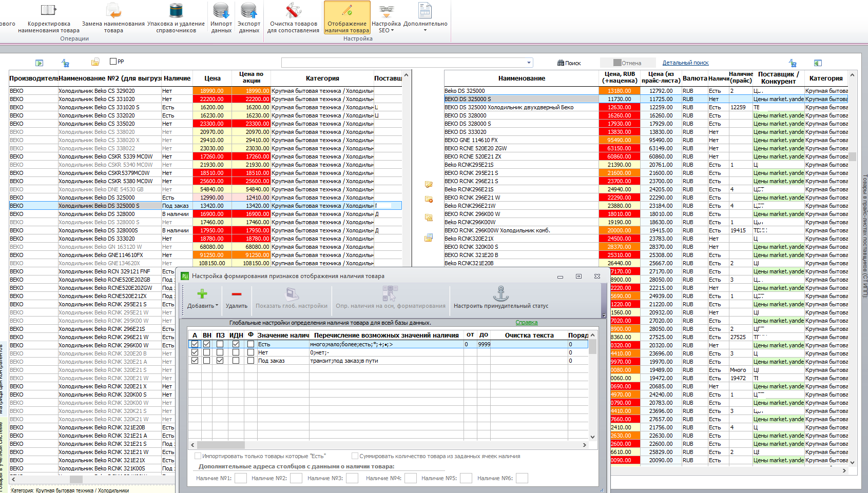This screenshot has height=493, width=868.
Task: Click the Наличие №1 input field
Action: (x=240, y=478)
